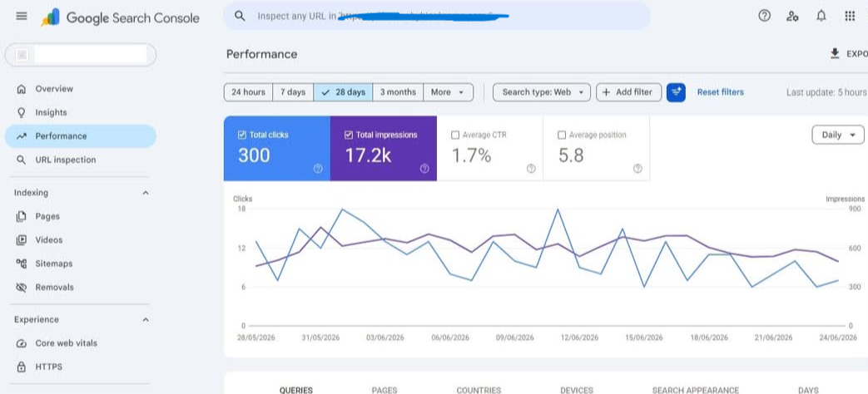Switch to the Devices tab

(x=577, y=390)
